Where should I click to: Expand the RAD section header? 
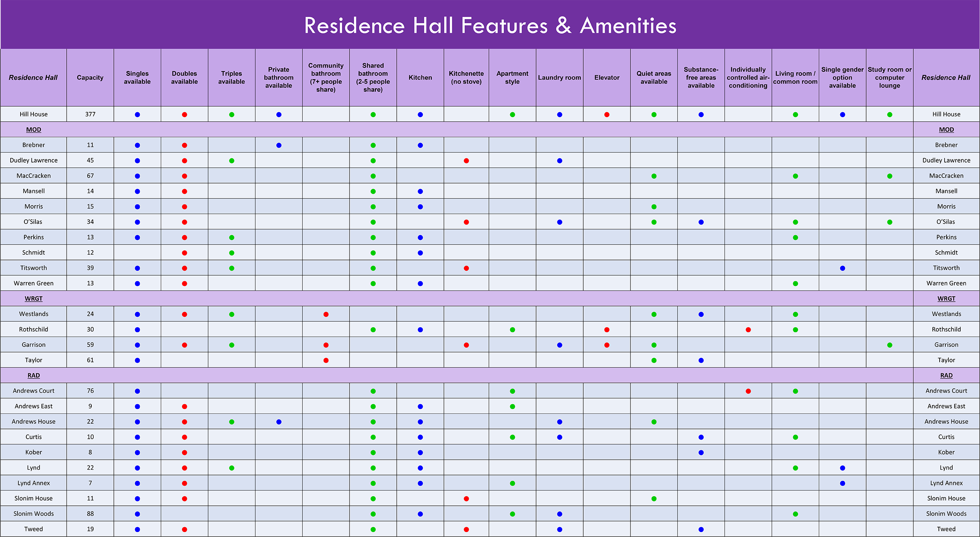coord(34,375)
